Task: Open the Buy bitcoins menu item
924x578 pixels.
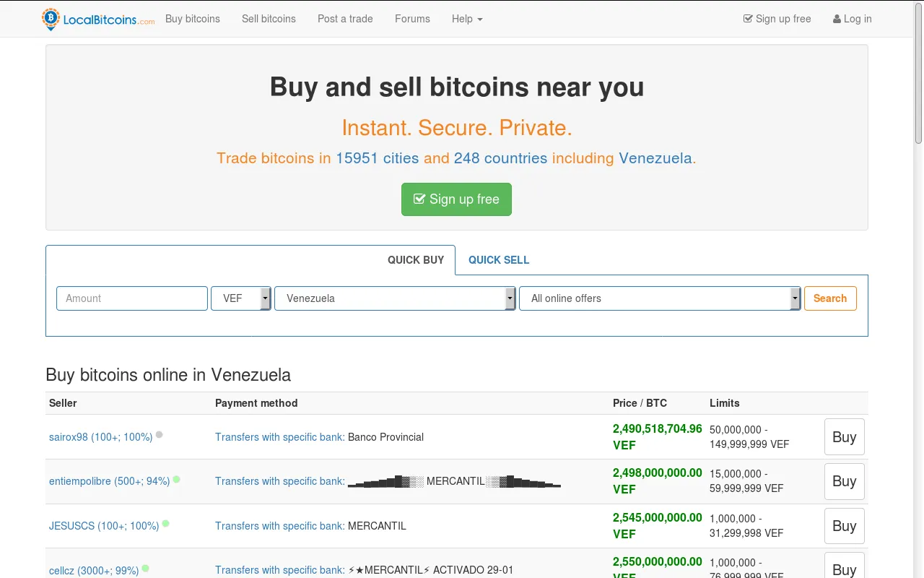Action: (193, 19)
